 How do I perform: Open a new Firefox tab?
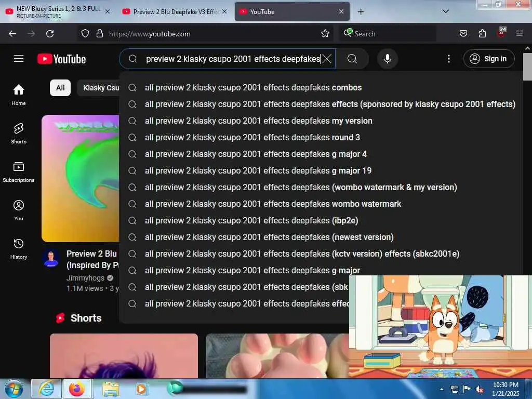361,12
